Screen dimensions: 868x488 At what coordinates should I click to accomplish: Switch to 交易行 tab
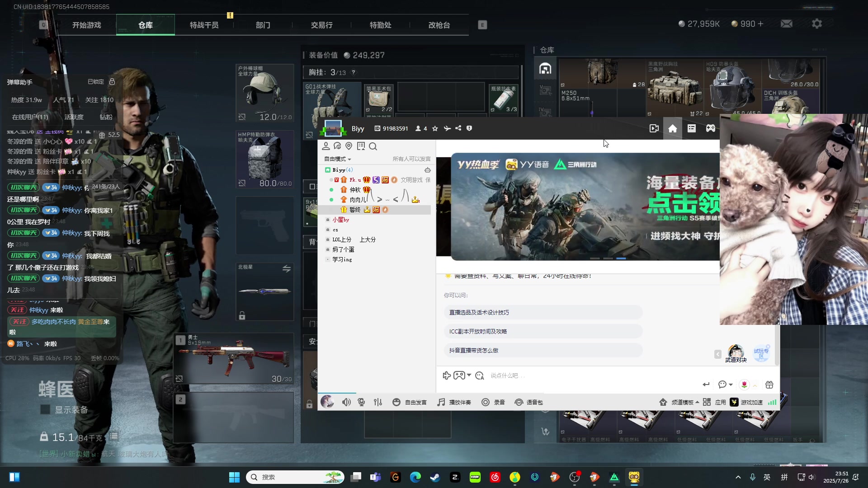tap(322, 25)
